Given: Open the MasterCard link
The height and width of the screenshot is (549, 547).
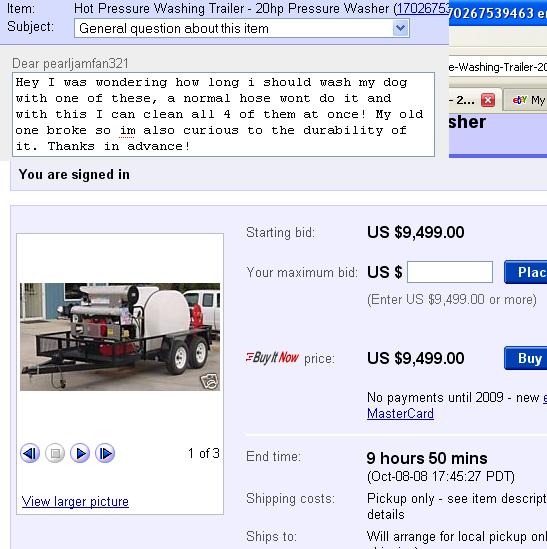Looking at the screenshot, I should tap(400, 414).
